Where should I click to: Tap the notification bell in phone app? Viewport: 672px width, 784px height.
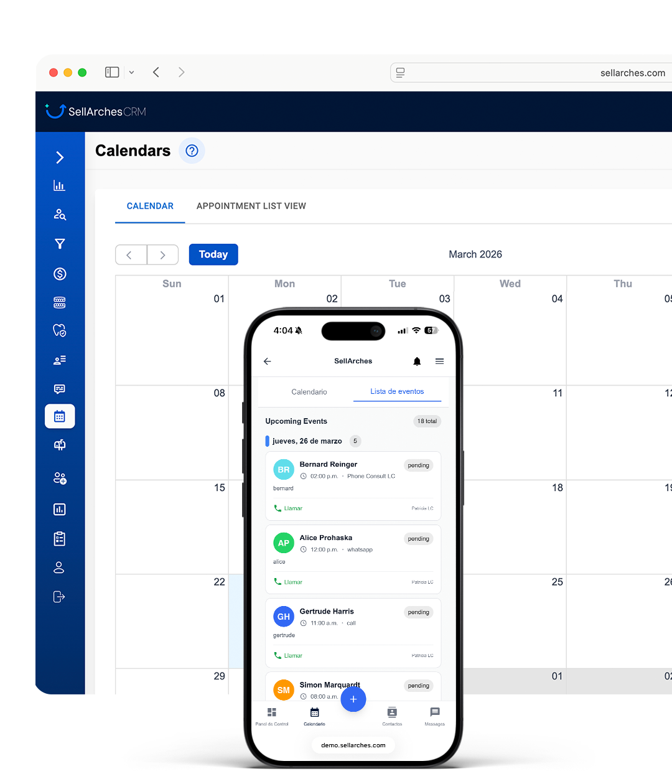pos(417,361)
